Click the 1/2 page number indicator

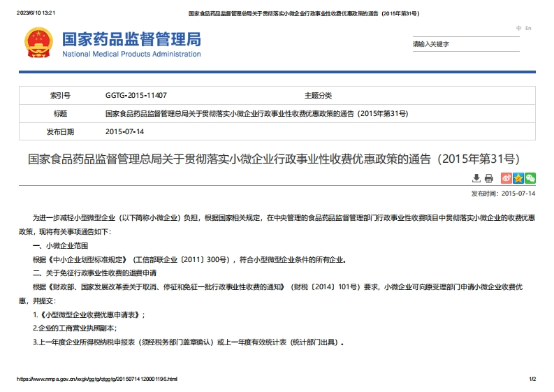pos(532,379)
